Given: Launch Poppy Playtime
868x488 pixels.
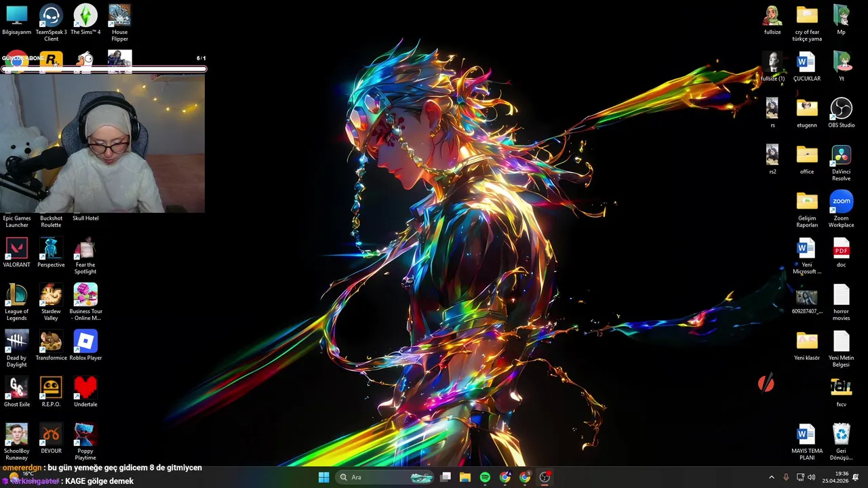Looking at the screenshot, I should click(x=85, y=442).
